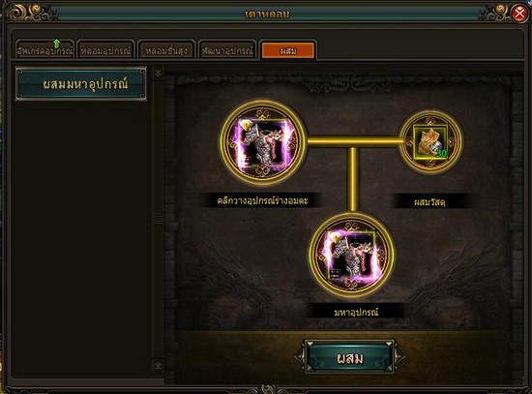Select the หลอมขั้นสูง tab
532x394 pixels.
[166, 51]
